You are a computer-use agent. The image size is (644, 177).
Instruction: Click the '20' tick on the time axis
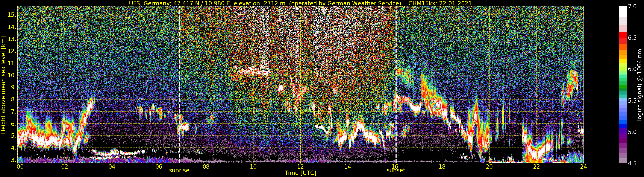489,166
